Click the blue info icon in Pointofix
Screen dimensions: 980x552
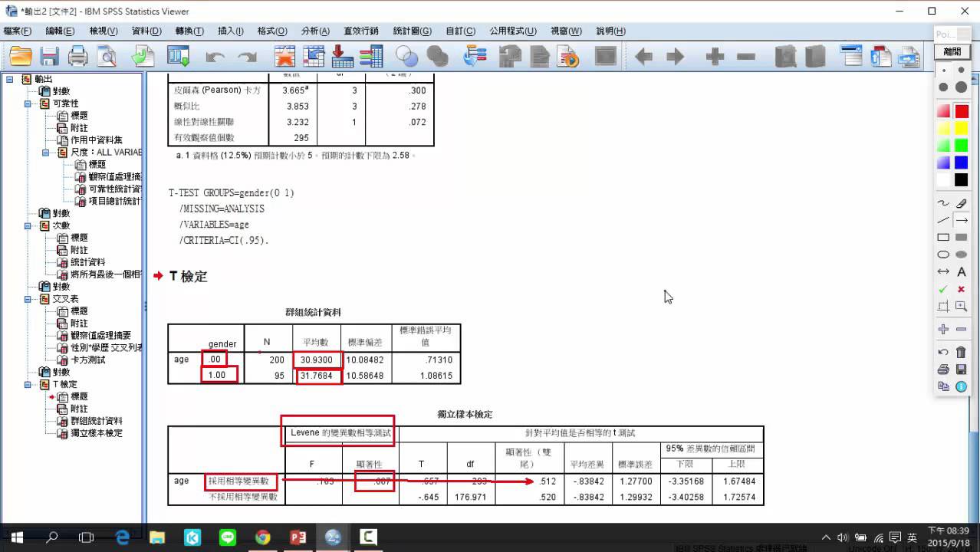pos(962,386)
